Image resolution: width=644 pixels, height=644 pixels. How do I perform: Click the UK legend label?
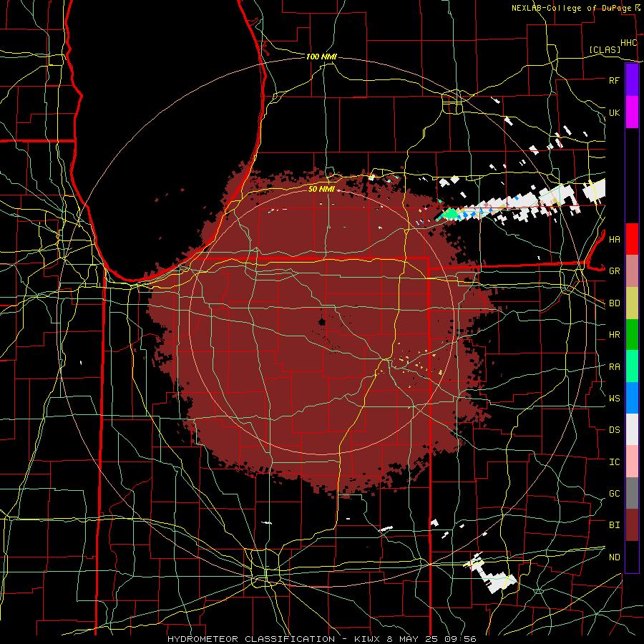click(x=614, y=112)
